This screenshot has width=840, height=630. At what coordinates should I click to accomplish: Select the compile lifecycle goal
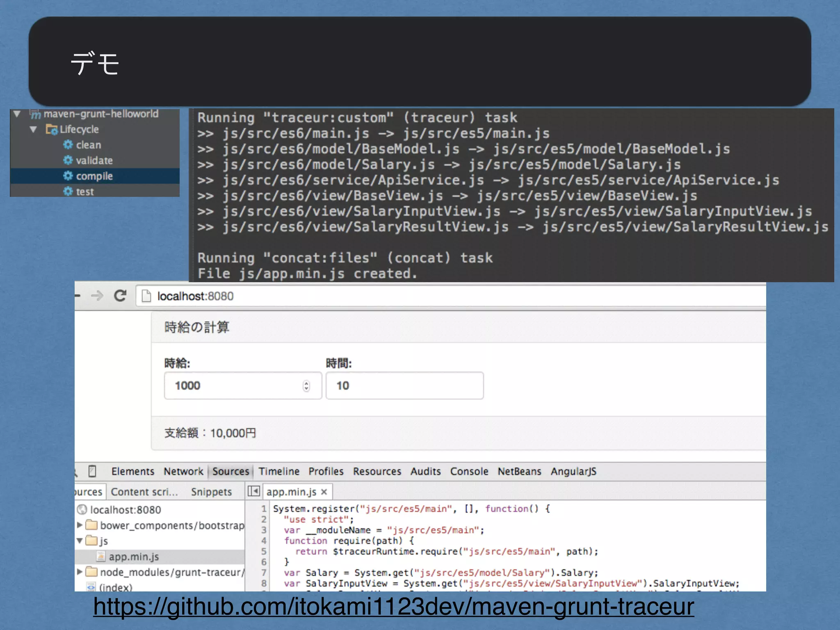pos(94,176)
